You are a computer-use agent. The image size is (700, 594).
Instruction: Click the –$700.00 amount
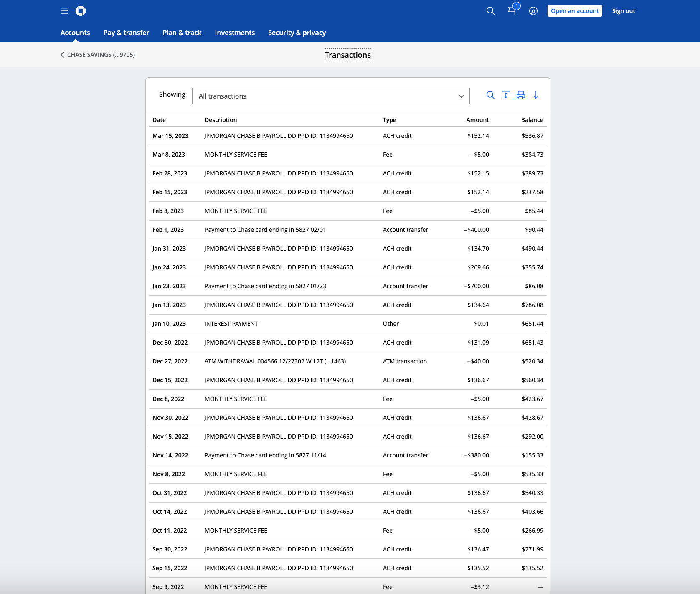[477, 286]
